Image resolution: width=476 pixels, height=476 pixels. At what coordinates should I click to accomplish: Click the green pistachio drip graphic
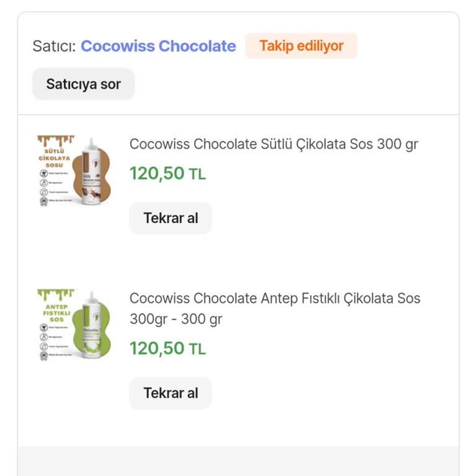click(x=55, y=294)
